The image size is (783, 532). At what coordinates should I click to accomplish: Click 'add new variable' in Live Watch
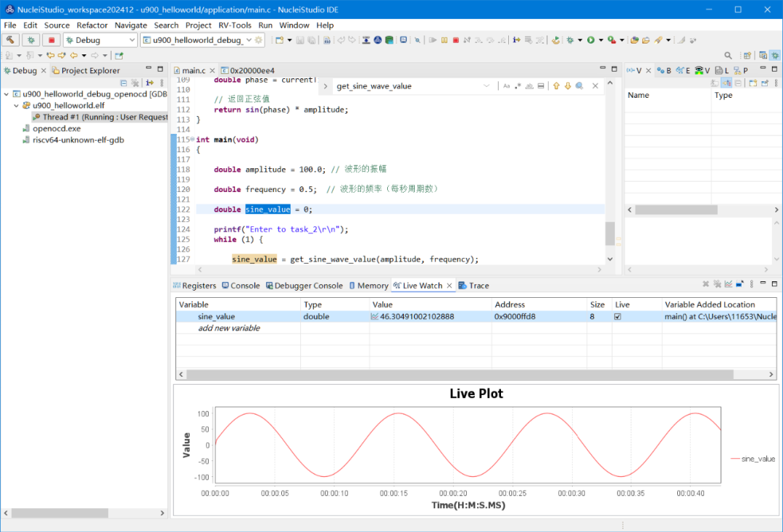click(x=228, y=328)
